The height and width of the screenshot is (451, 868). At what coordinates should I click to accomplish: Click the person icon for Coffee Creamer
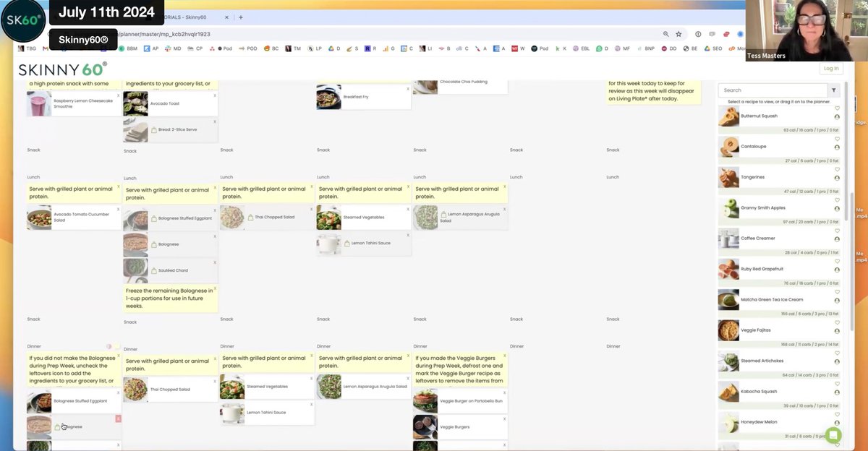(x=837, y=239)
